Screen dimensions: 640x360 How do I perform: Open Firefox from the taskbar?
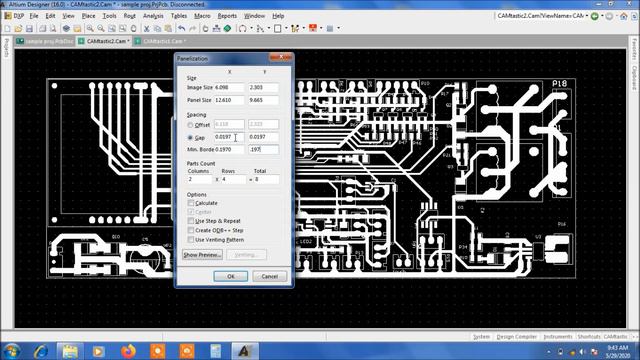pyautogui.click(x=128, y=351)
